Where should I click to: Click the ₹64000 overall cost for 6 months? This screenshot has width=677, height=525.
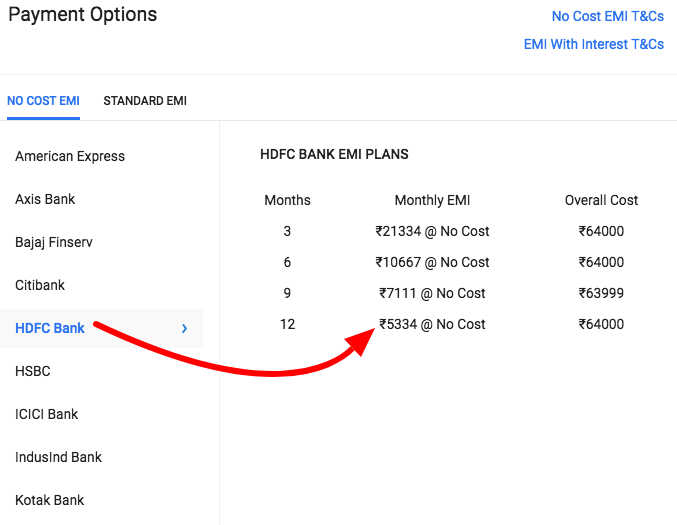601,262
